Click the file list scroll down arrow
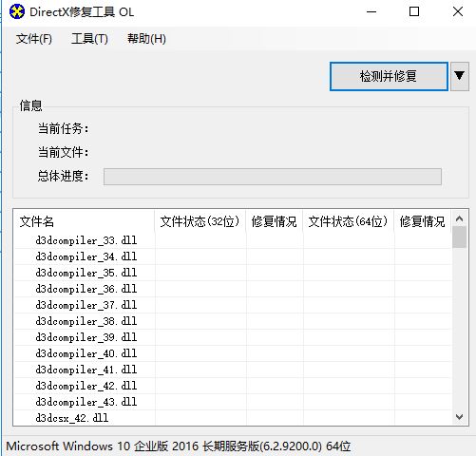Image resolution: width=476 pixels, height=456 pixels. [459, 416]
